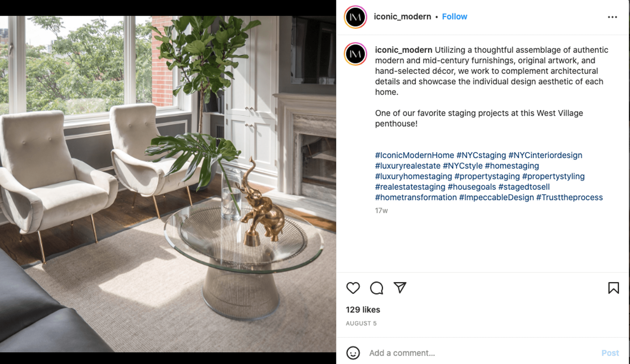Open the #Trusttheprocess hashtag
Image resolution: width=630 pixels, height=364 pixels.
coord(569,197)
